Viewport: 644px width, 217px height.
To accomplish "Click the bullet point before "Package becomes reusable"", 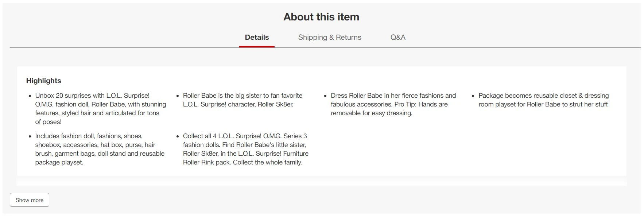I will (473, 96).
